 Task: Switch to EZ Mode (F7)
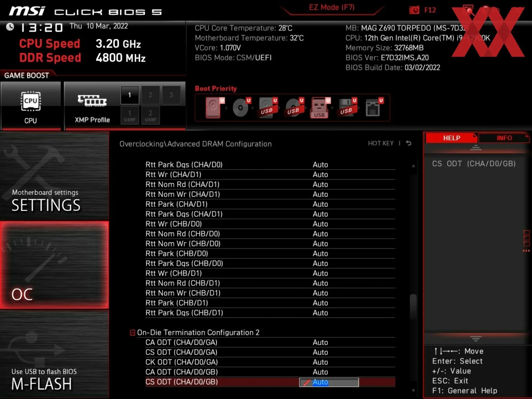point(332,7)
